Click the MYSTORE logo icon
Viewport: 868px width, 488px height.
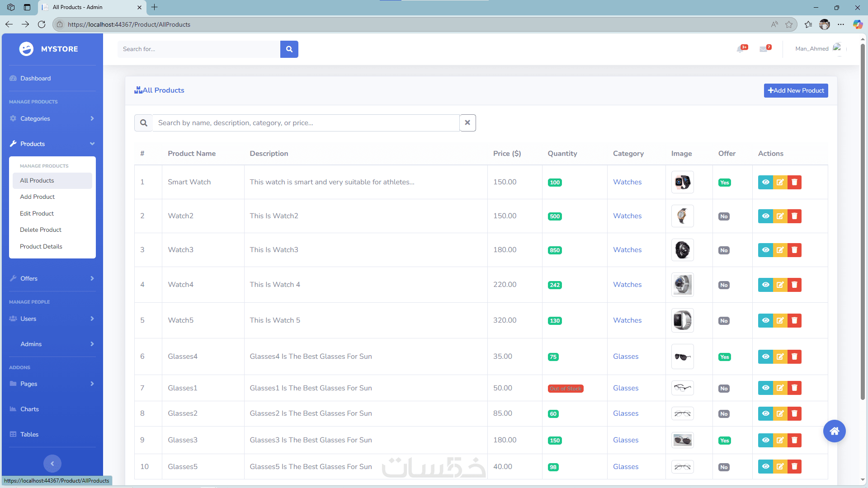[x=26, y=49]
